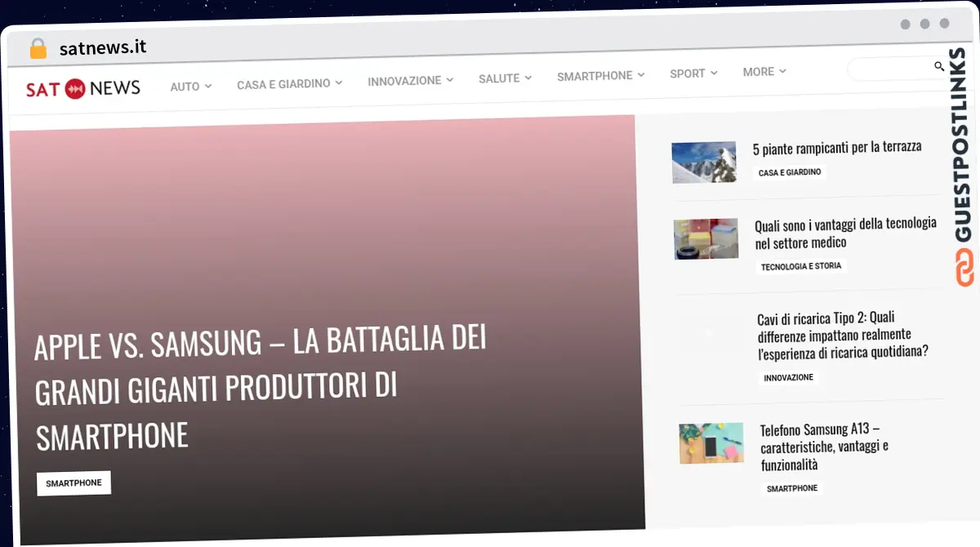Screen dimensions: 980x547
Task: Expand the Casa e Giardino menu
Action: pos(289,83)
